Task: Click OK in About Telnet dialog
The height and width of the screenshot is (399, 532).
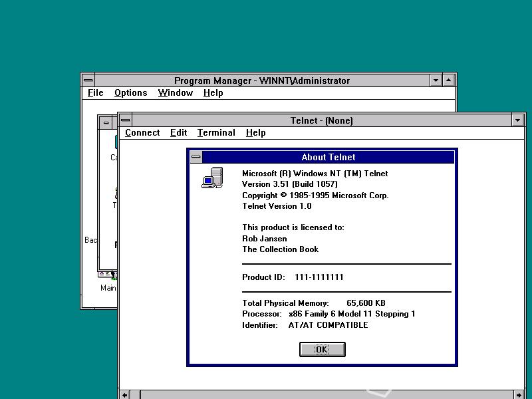Action: point(322,349)
